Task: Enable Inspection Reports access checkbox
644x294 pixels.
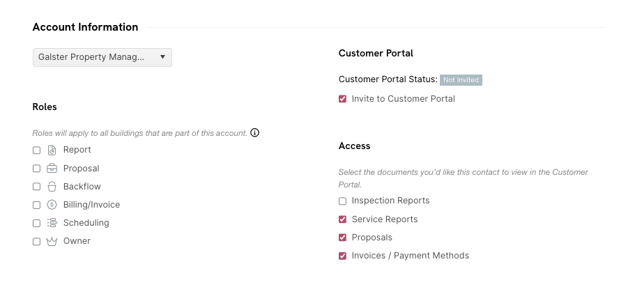Action: (x=342, y=201)
